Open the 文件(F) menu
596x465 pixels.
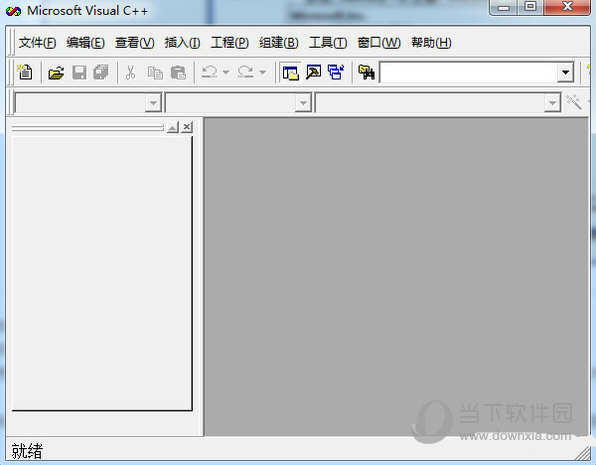point(37,43)
